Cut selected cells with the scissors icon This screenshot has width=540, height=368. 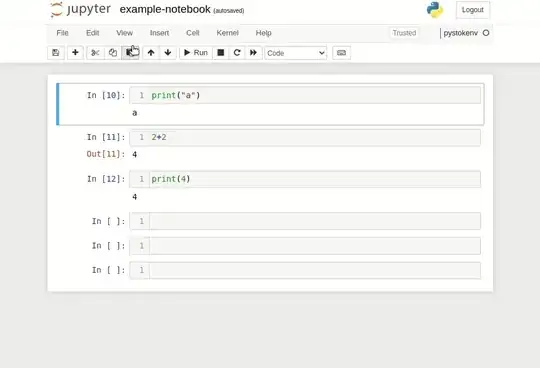tap(95, 53)
